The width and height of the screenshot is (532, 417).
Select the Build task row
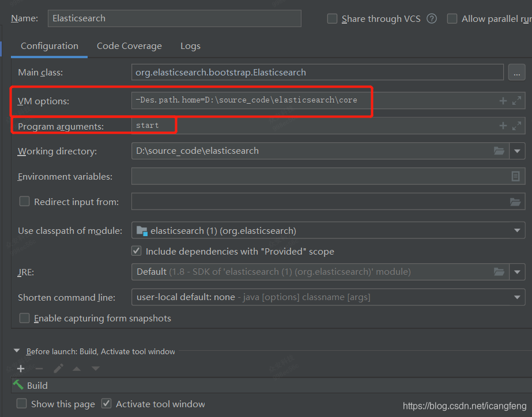(271, 385)
